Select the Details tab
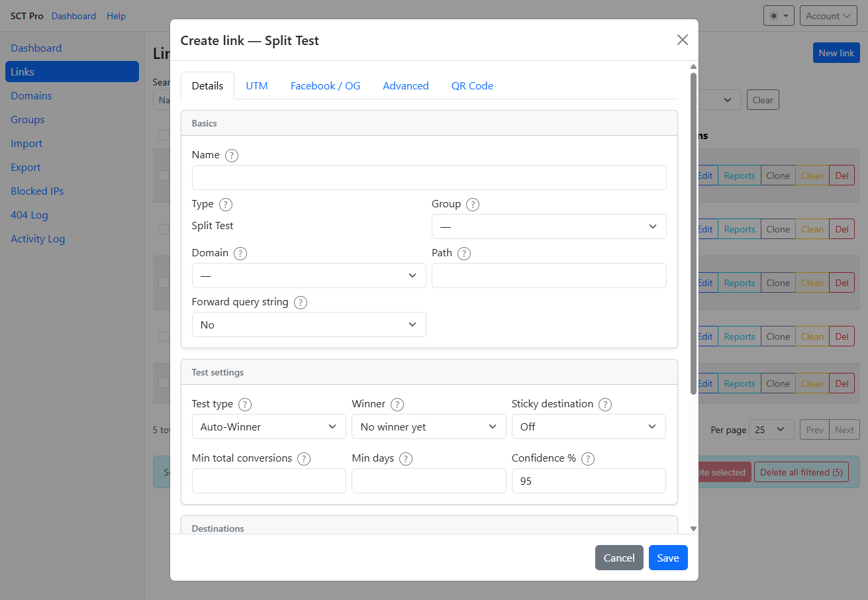Viewport: 868px width, 600px height. tap(208, 85)
